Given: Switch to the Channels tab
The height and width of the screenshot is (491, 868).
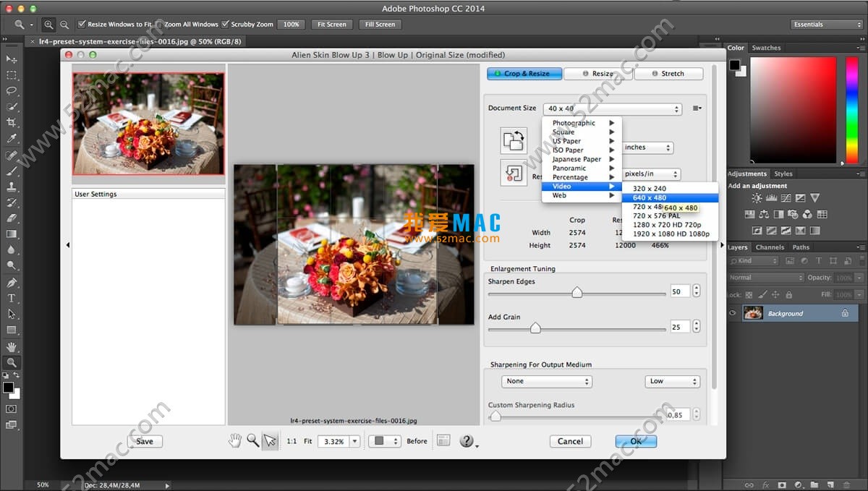Looking at the screenshot, I should (x=770, y=247).
